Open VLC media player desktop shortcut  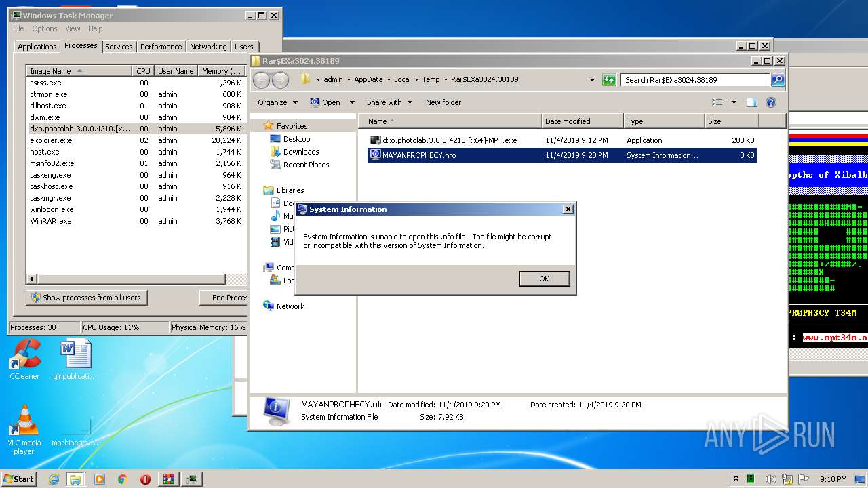pos(24,430)
